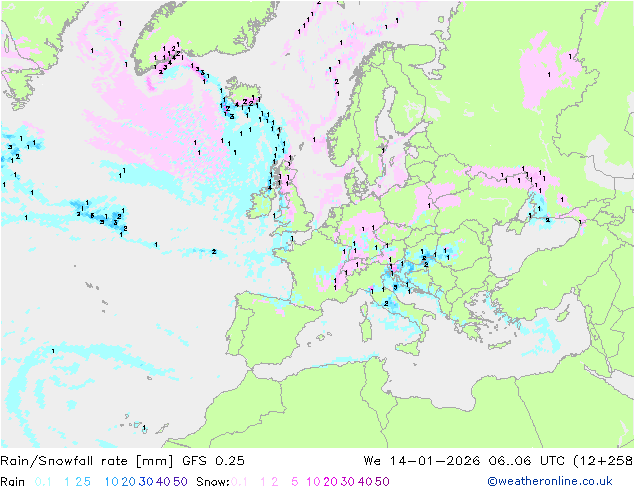Select the Snow legend value 40

point(365,482)
